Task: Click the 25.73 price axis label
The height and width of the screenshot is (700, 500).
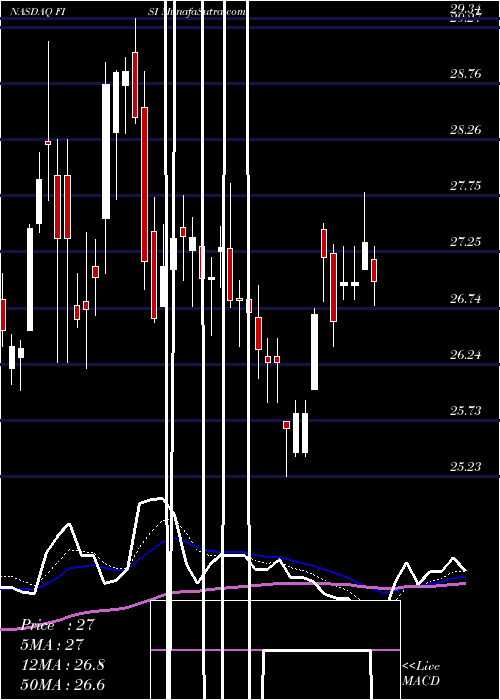Action: point(465,411)
